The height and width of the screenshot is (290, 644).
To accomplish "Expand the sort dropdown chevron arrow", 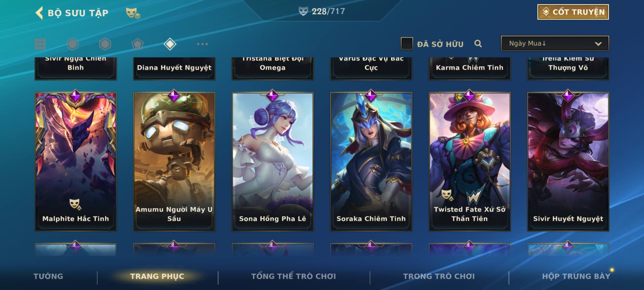I will [598, 44].
